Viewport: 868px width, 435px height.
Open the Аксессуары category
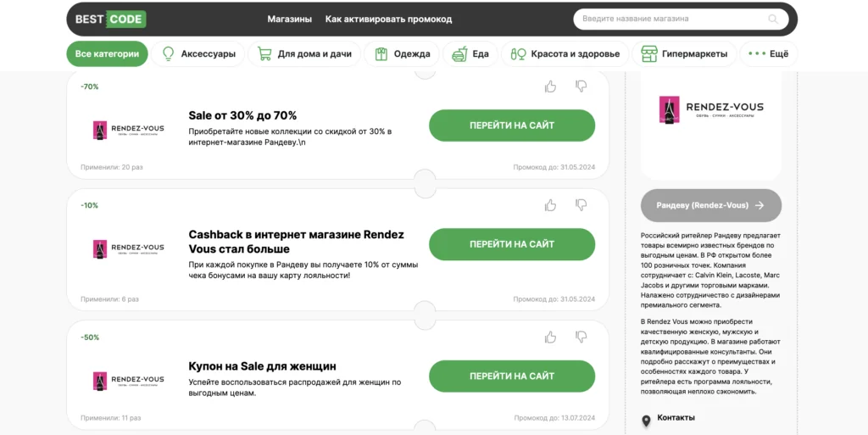coord(198,54)
